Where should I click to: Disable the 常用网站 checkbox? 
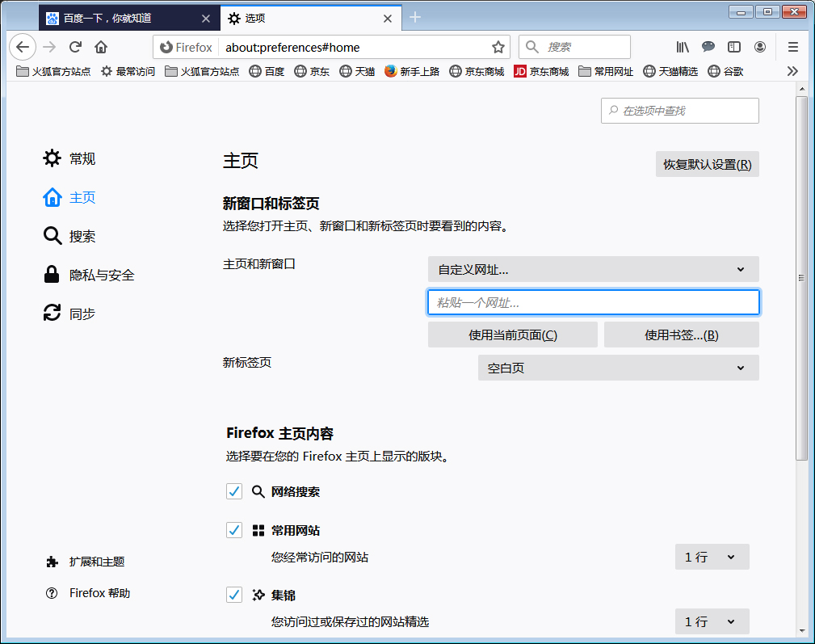[x=234, y=529]
